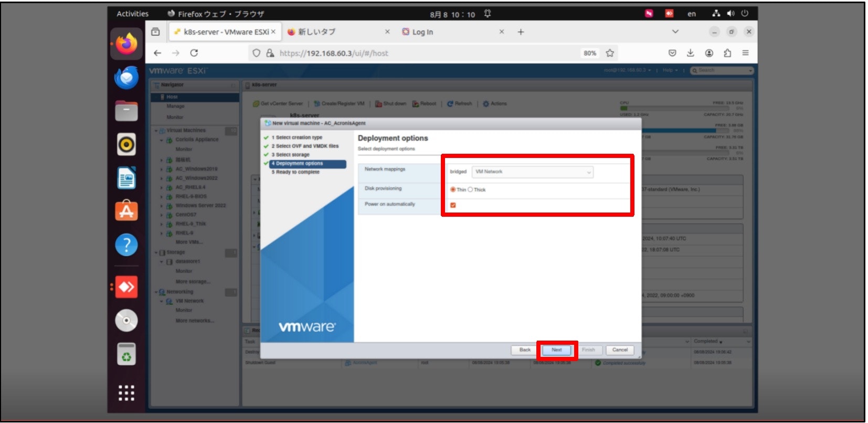Select the Thick disk provisioning radio button

pos(470,189)
